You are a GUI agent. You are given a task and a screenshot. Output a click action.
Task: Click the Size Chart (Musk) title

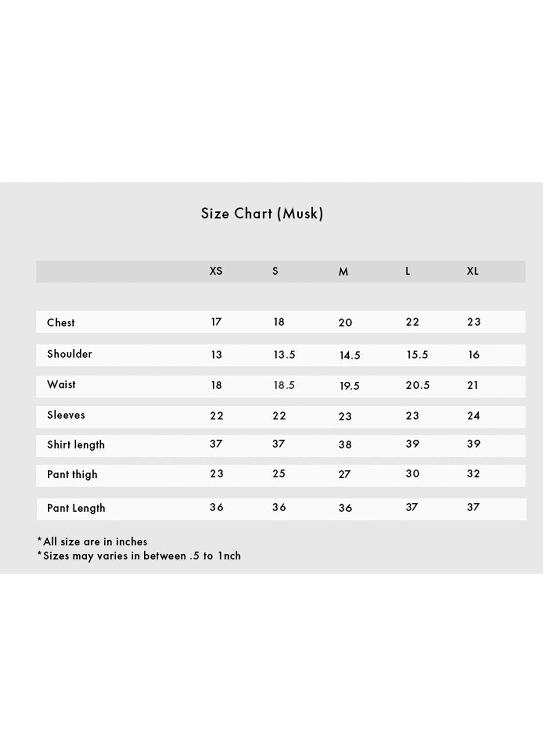pos(262,213)
